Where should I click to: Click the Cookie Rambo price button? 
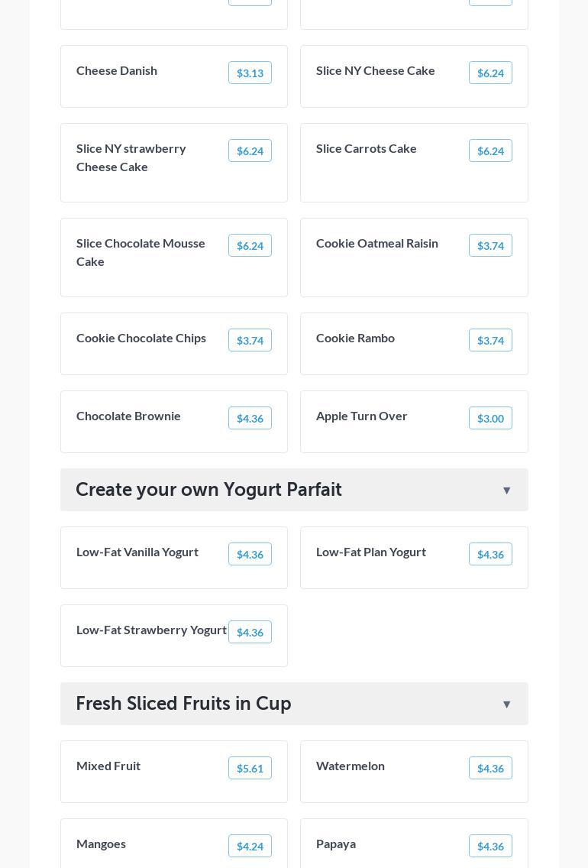490,341
